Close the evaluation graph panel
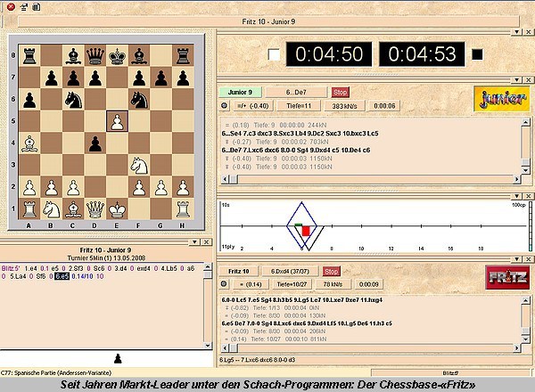 528,196
